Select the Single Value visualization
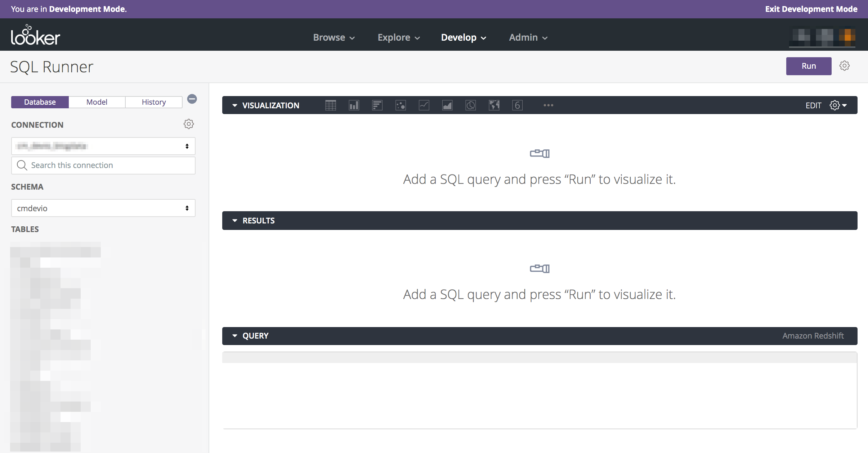This screenshot has width=868, height=453. click(x=517, y=105)
